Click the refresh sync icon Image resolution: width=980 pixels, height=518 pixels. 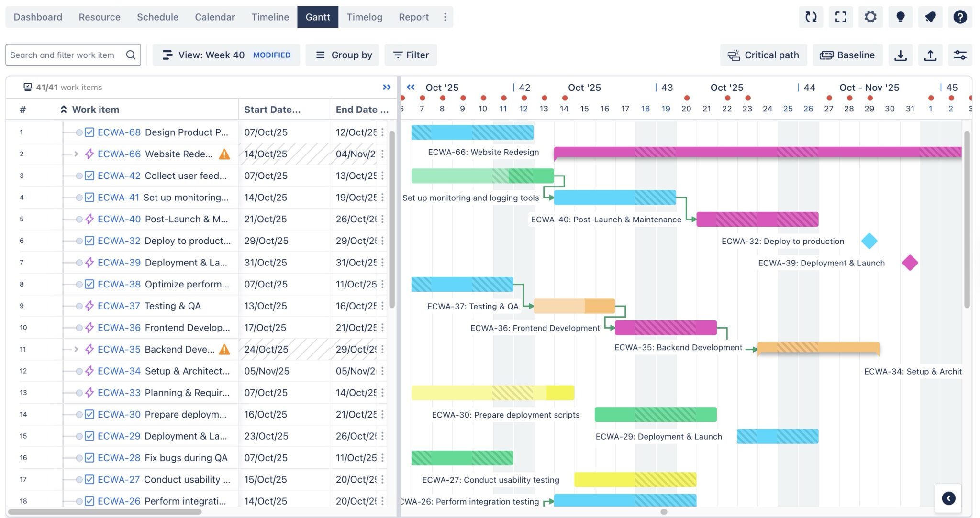tap(811, 17)
